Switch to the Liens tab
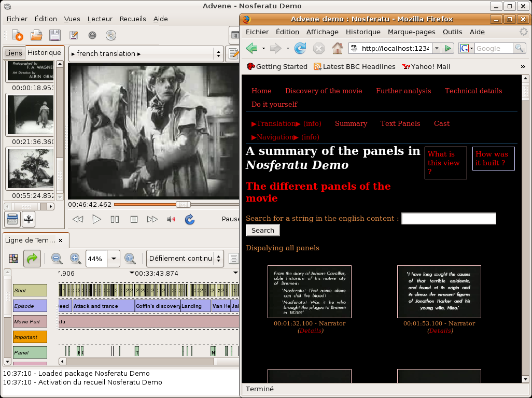The image size is (532, 398). [x=13, y=53]
